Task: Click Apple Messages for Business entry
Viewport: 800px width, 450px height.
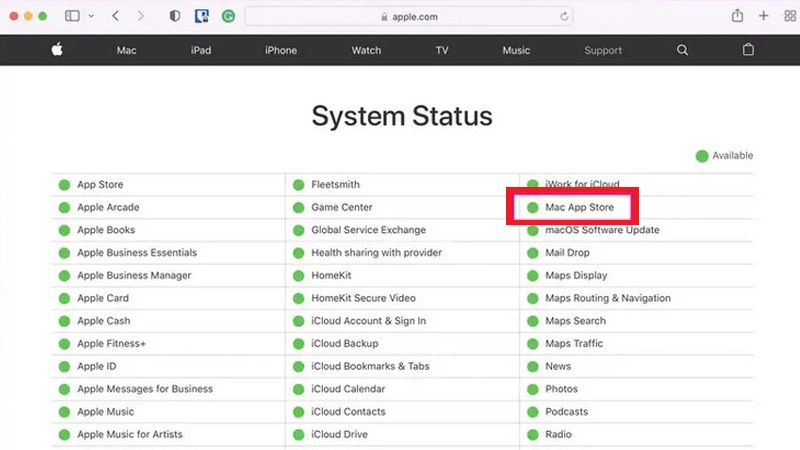Action: pos(145,389)
